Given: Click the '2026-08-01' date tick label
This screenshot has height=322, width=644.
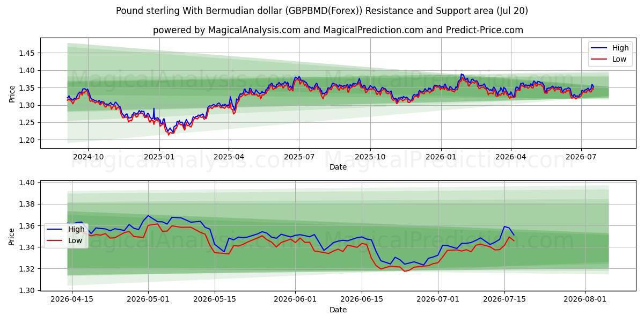Looking at the screenshot, I should point(585,299).
